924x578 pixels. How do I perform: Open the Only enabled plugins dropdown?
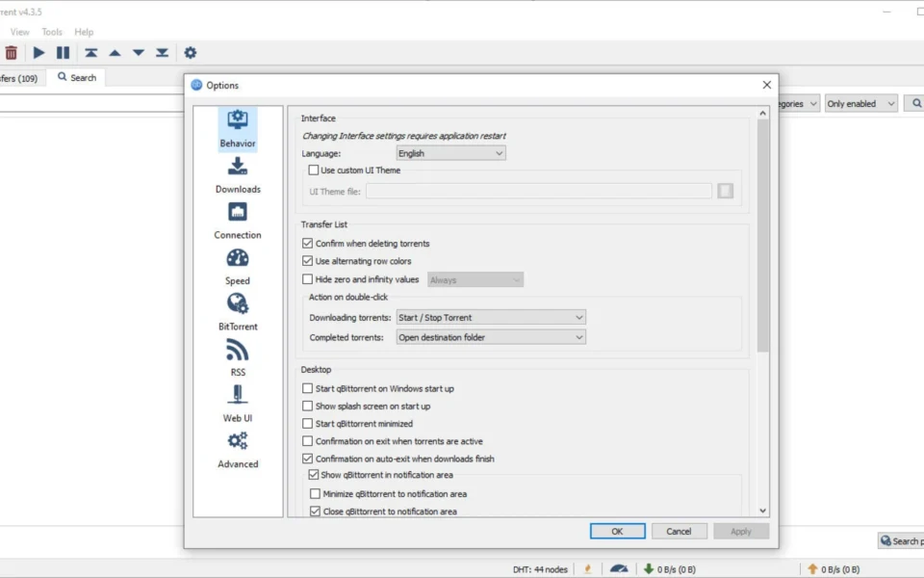pos(860,103)
